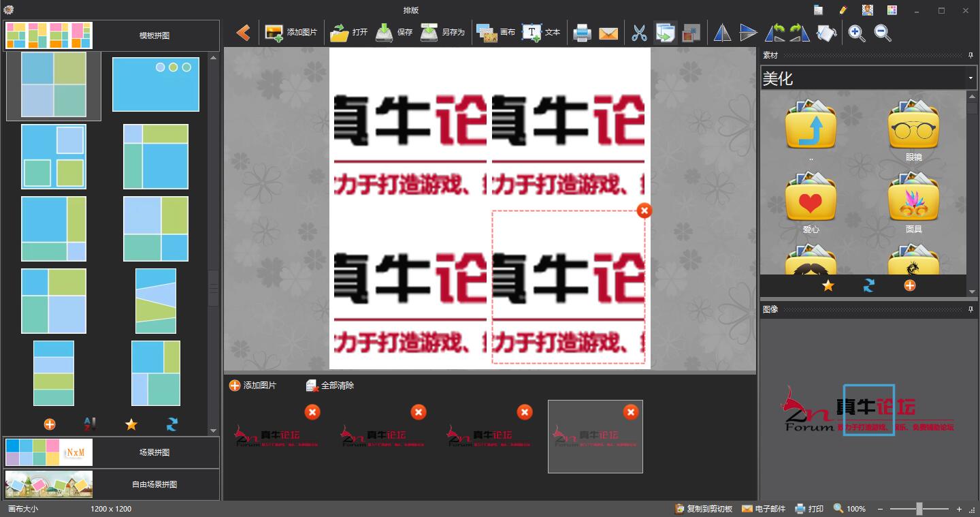
Task: Click the plus button beside zoom slider
Action: tap(959, 509)
